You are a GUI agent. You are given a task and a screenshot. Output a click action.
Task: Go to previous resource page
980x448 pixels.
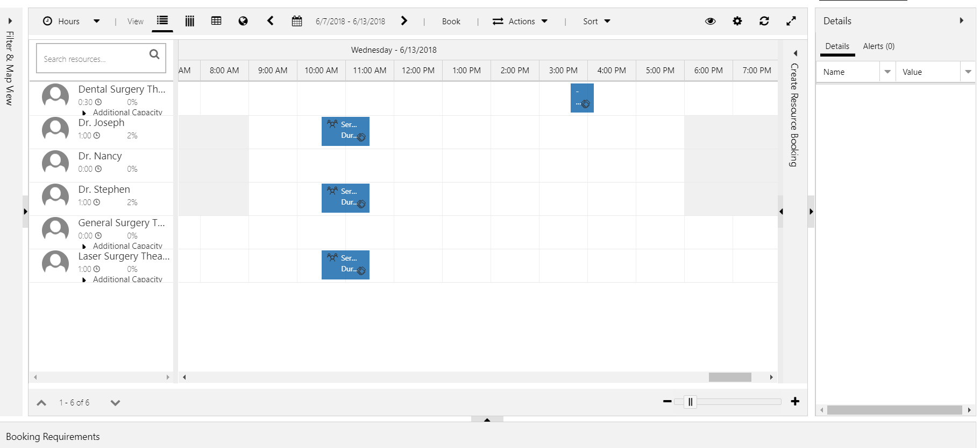41,403
